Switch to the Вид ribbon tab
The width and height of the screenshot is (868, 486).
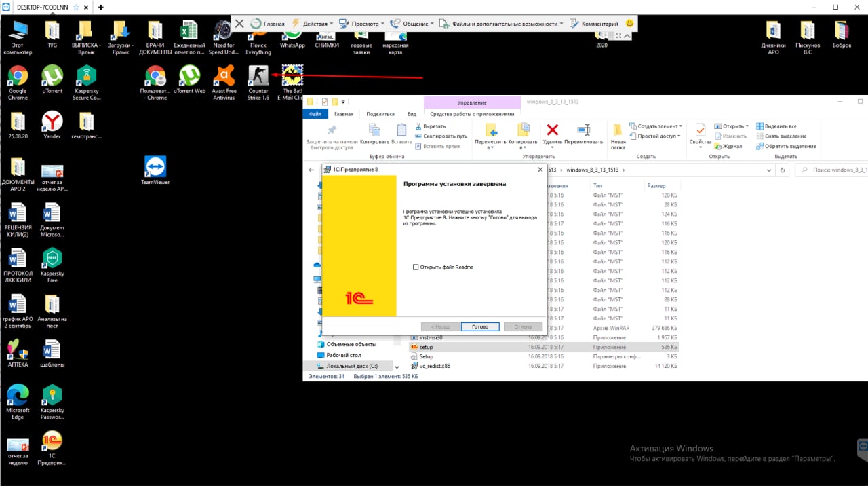click(x=412, y=114)
